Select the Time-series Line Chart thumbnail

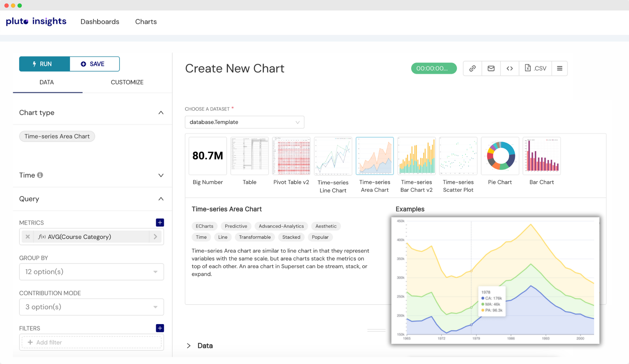click(x=333, y=156)
